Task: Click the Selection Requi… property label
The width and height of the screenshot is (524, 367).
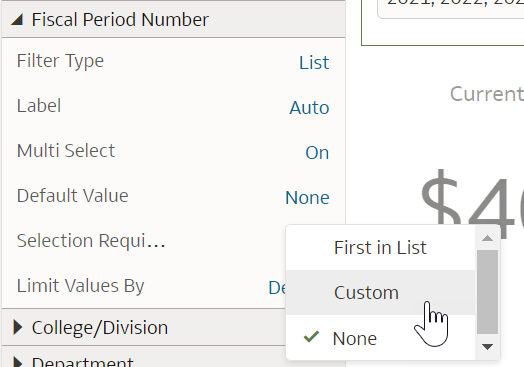Action: 91,241
